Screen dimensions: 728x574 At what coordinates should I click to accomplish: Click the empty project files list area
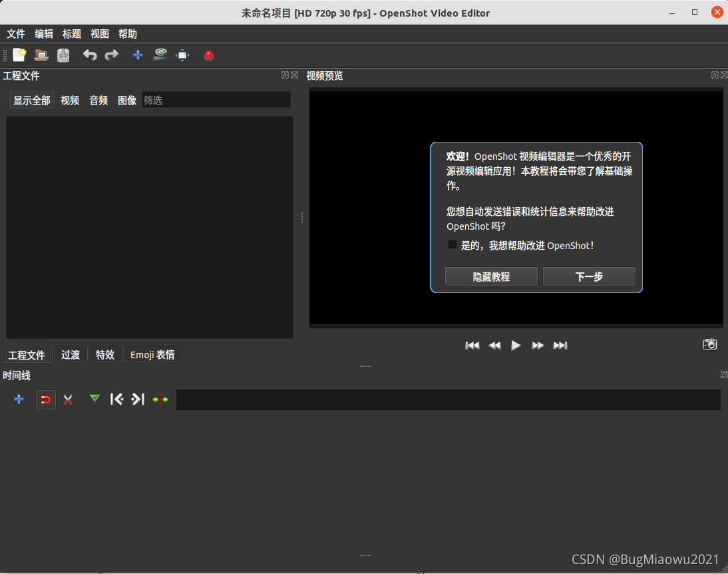pos(150,227)
